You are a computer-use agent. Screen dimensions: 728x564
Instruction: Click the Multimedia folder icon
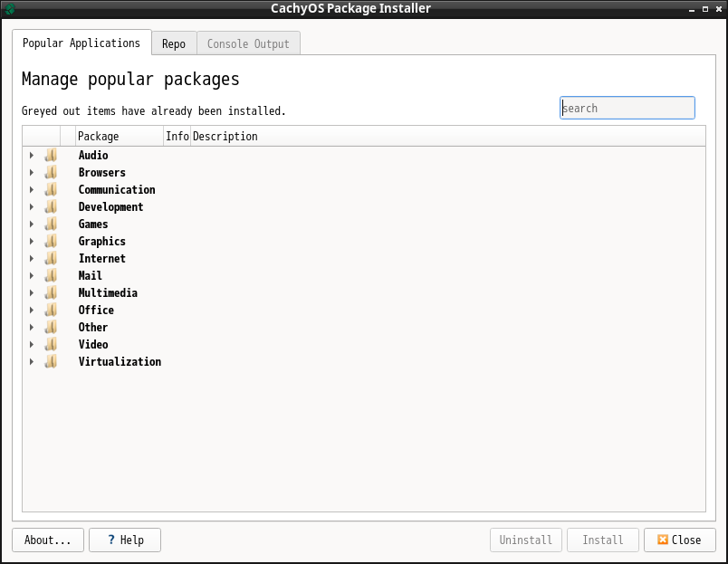coord(51,293)
